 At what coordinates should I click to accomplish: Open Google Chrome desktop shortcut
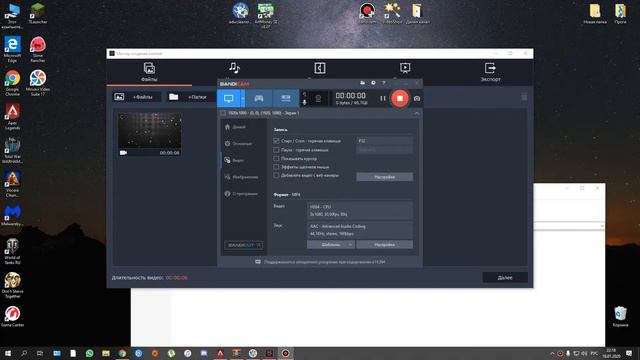pos(12,83)
